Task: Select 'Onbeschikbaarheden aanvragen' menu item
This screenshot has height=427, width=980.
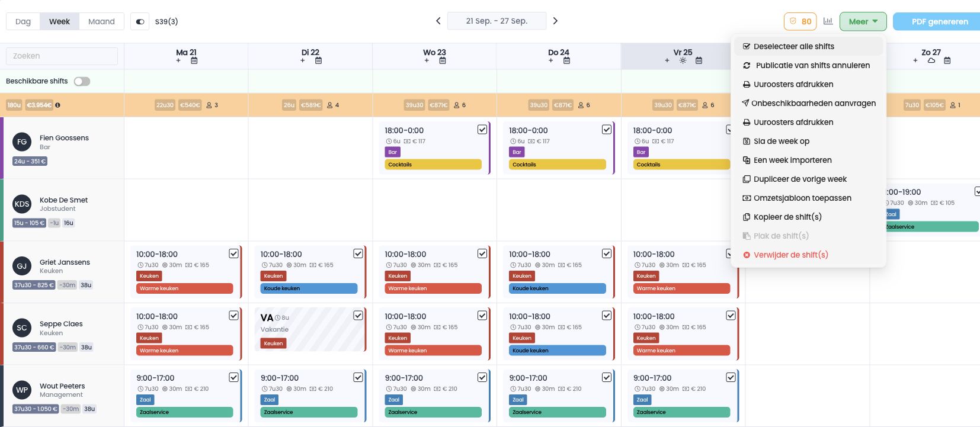Action: click(809, 103)
